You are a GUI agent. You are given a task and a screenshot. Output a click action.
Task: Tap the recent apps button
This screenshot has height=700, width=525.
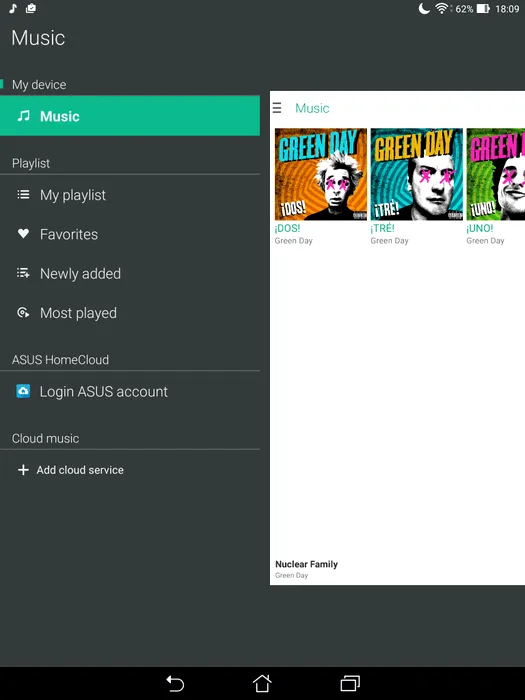click(x=350, y=683)
